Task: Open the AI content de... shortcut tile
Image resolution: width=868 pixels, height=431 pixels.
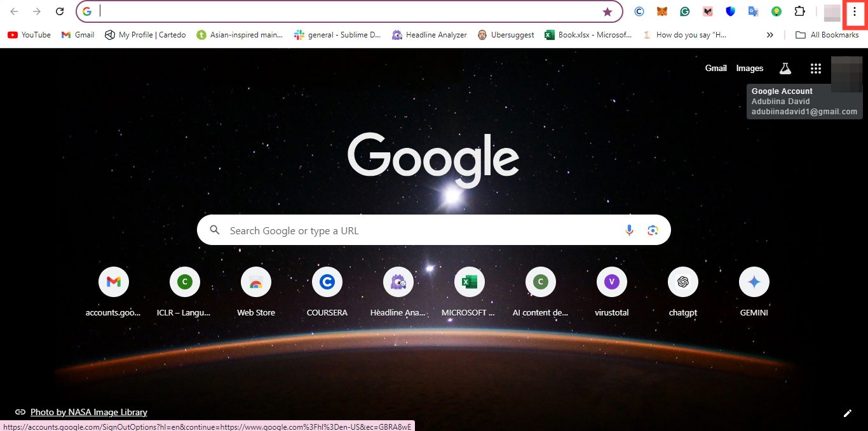Action: click(x=541, y=292)
